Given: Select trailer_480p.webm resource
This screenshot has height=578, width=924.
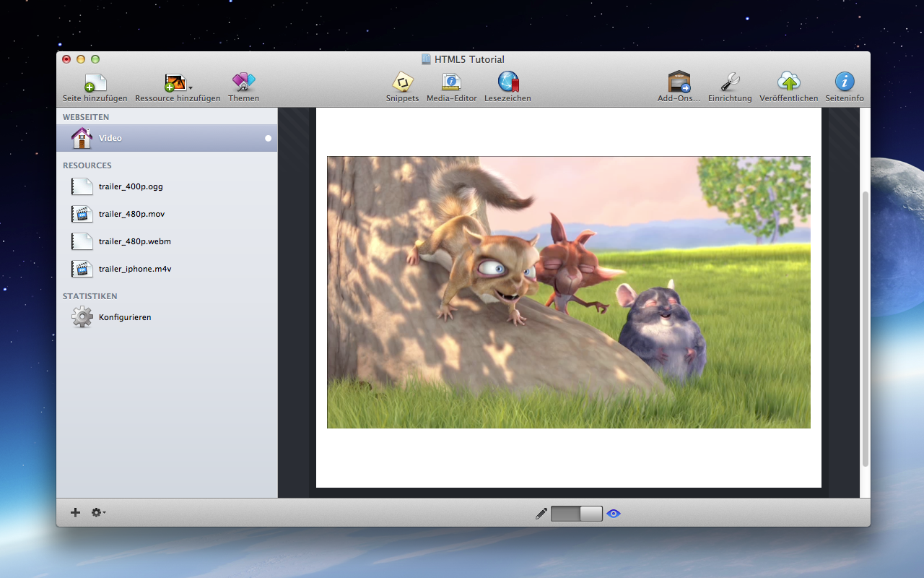Looking at the screenshot, I should tap(167, 241).
